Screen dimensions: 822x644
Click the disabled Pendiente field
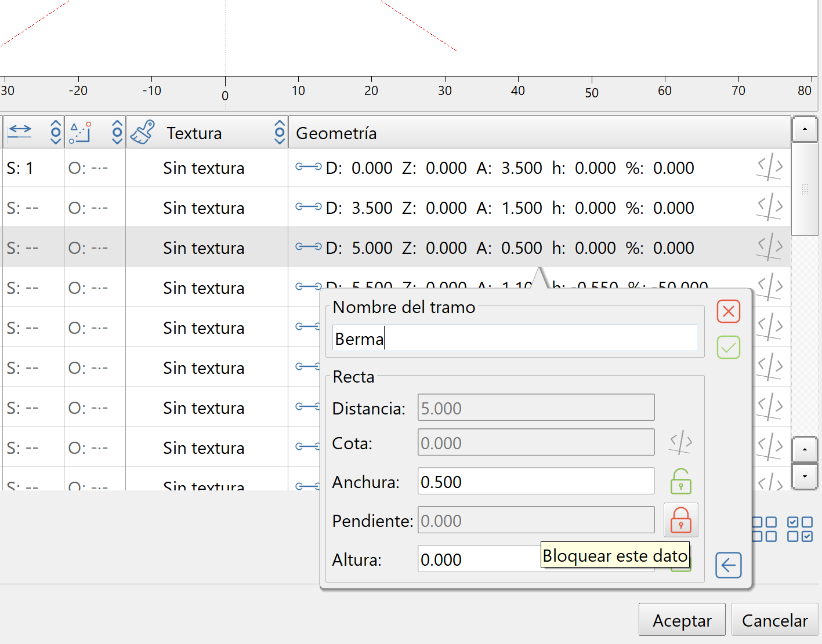click(x=536, y=520)
